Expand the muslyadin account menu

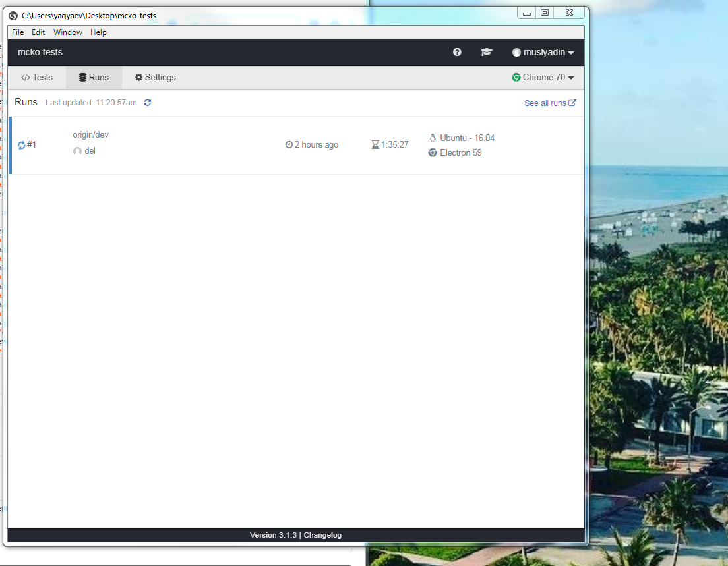[543, 51]
